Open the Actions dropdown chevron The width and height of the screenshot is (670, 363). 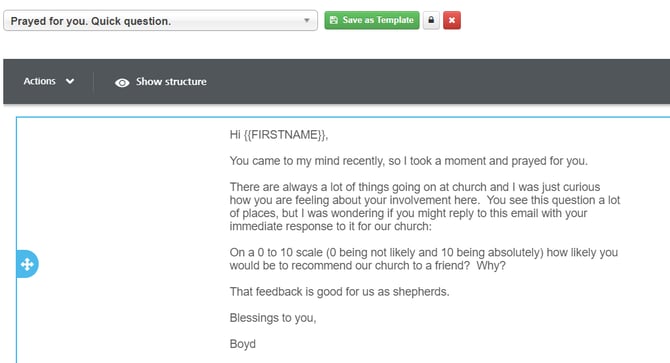(x=70, y=81)
